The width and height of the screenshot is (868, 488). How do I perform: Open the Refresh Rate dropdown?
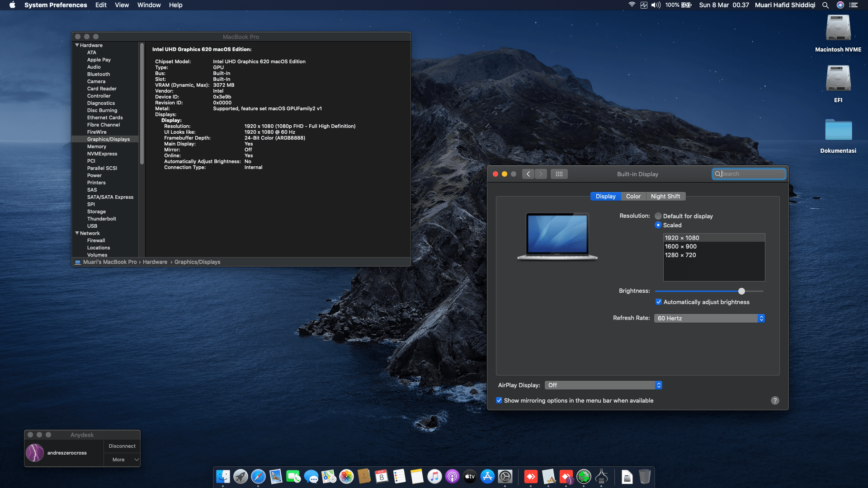709,318
